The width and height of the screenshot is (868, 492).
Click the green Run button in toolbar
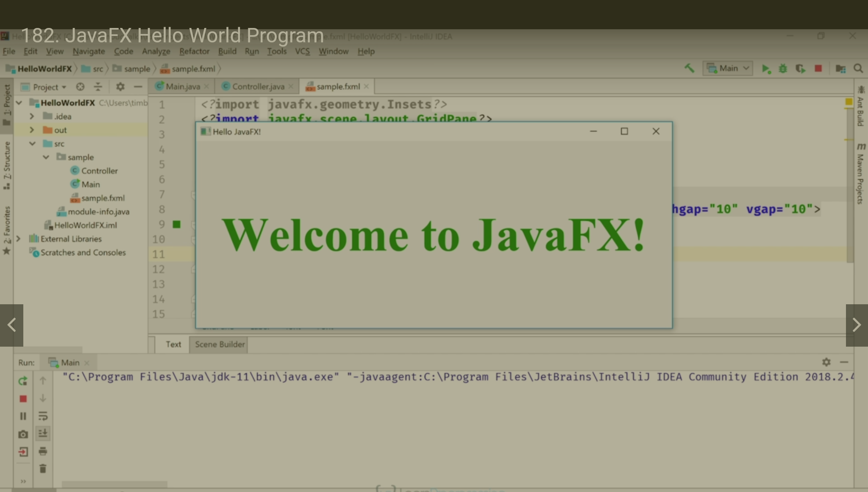pyautogui.click(x=765, y=69)
